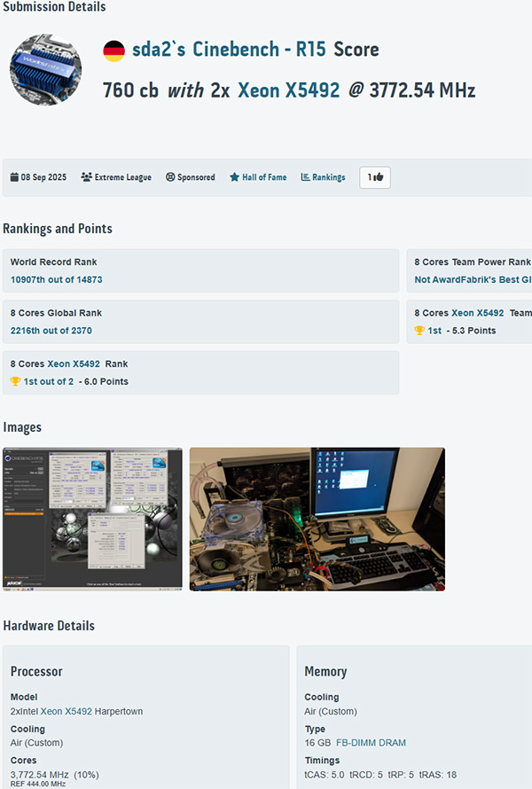This screenshot has height=789, width=532.
Task: Click the 8 Cores Team Power Rank heading
Action: pyautogui.click(x=473, y=262)
